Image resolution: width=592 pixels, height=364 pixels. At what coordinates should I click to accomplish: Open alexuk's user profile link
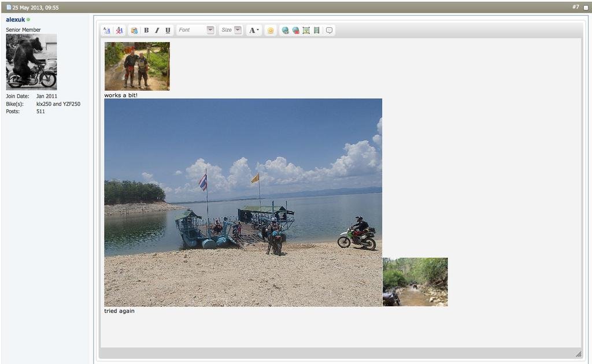coord(16,20)
